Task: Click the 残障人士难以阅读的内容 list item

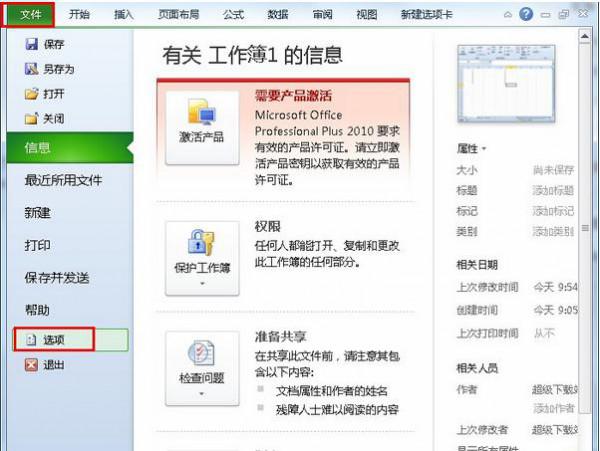Action: click(x=337, y=410)
